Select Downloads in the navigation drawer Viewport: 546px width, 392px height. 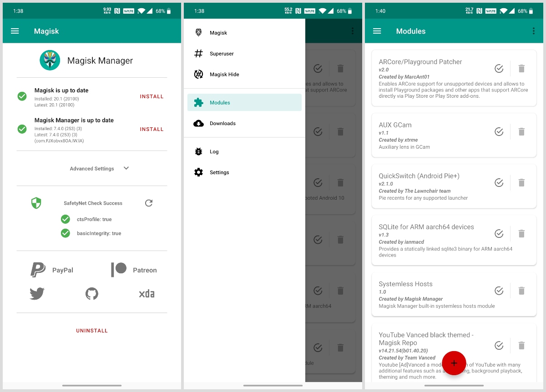(244, 123)
